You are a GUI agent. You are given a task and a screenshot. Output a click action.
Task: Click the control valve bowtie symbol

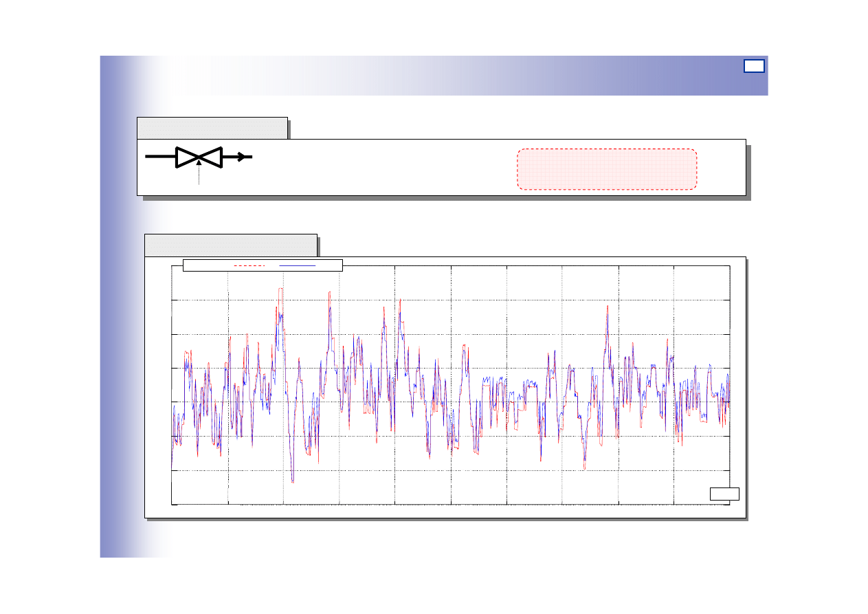pos(199,157)
